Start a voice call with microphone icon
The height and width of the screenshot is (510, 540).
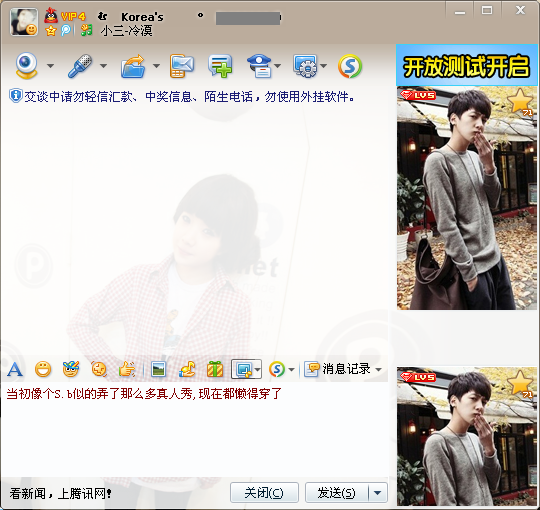tap(80, 65)
